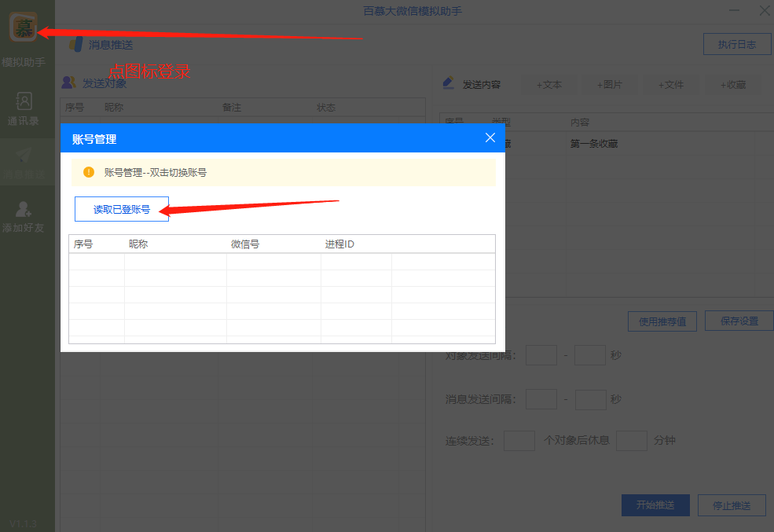
Task: Click the 发送对象 people icon
Action: pos(68,82)
